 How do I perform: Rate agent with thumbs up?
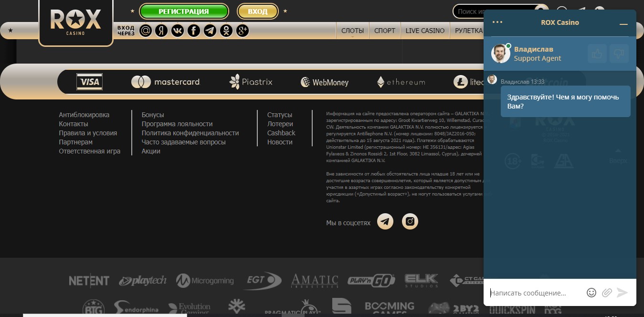pyautogui.click(x=597, y=54)
